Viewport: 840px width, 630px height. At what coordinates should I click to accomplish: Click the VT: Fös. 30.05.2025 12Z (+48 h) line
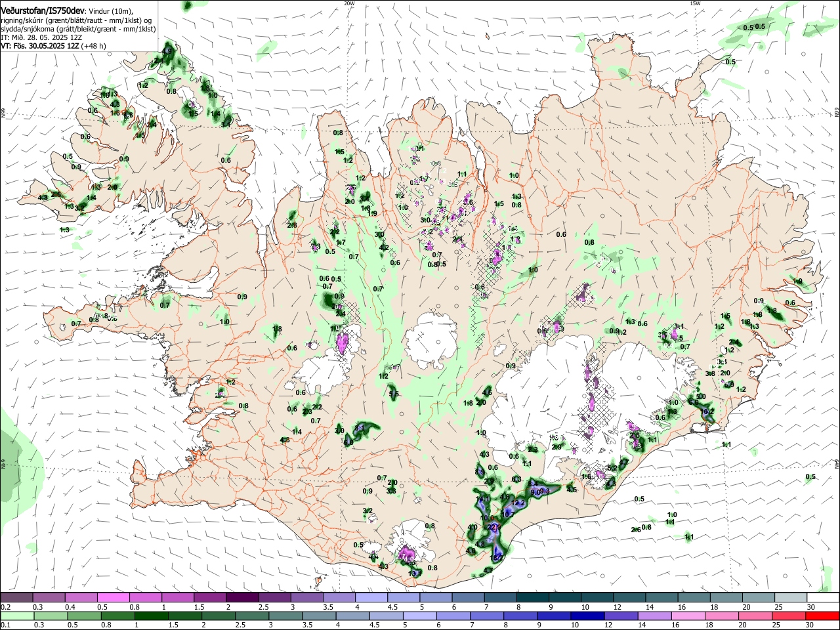point(53,46)
